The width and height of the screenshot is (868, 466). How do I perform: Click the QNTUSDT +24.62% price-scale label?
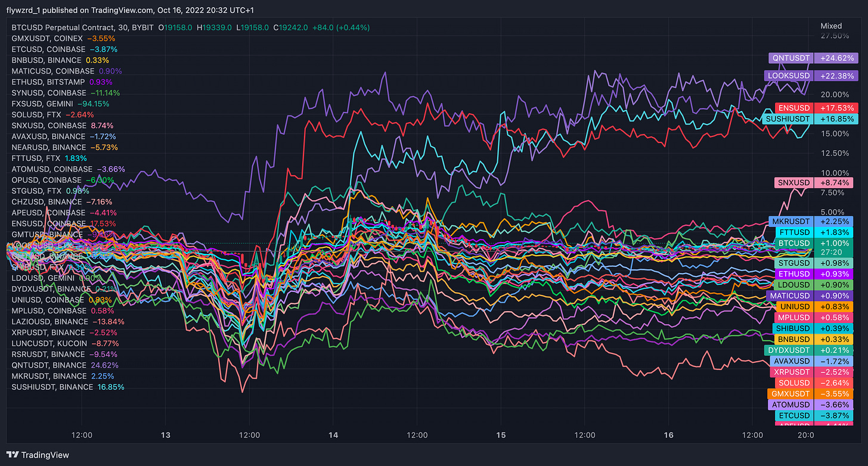click(x=813, y=58)
